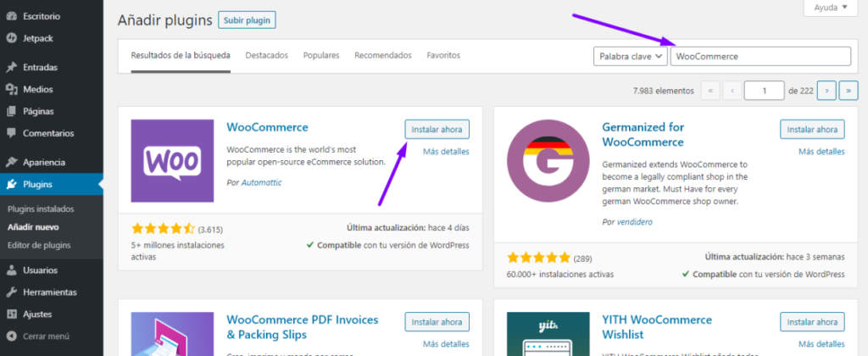Viewport: 868px width, 356px height.
Task: Click the Usuarios person icon
Action: pos(10,270)
